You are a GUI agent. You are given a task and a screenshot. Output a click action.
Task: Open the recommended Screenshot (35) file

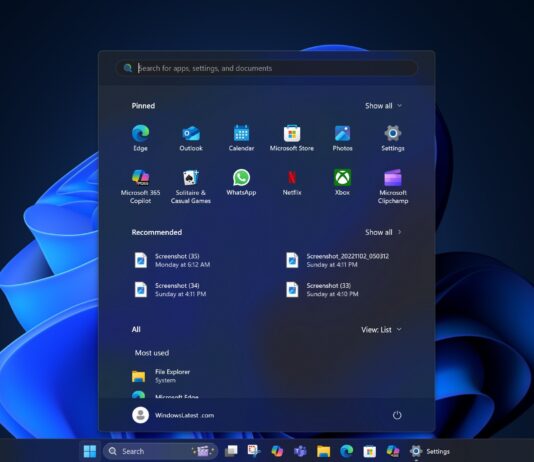pyautogui.click(x=172, y=260)
